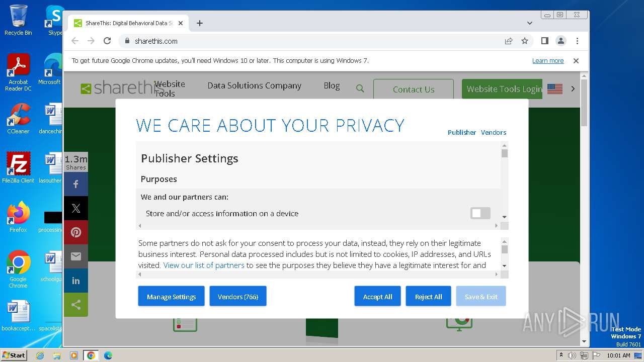The image size is (644, 362).
Task: Open Data Solutions Company nav item
Action: [255, 85]
